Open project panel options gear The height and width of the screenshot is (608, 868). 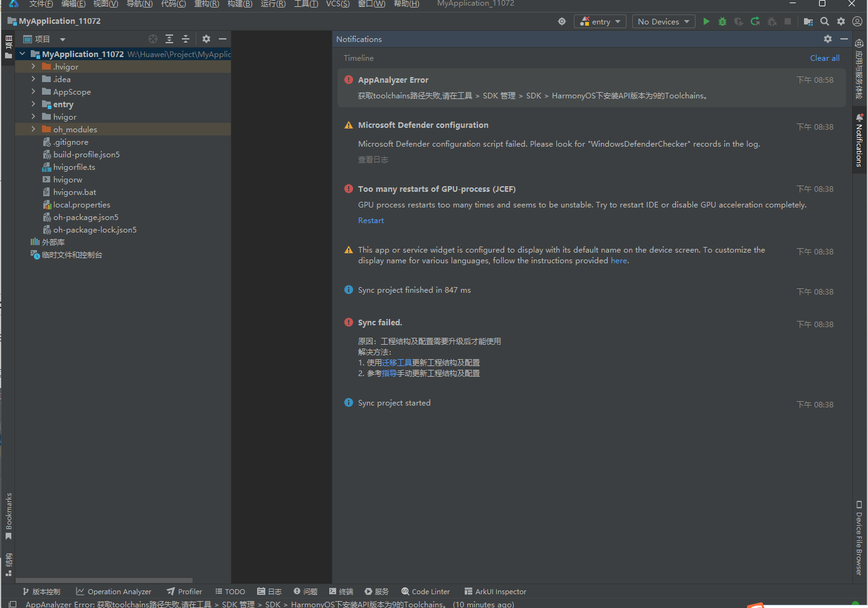(x=206, y=39)
